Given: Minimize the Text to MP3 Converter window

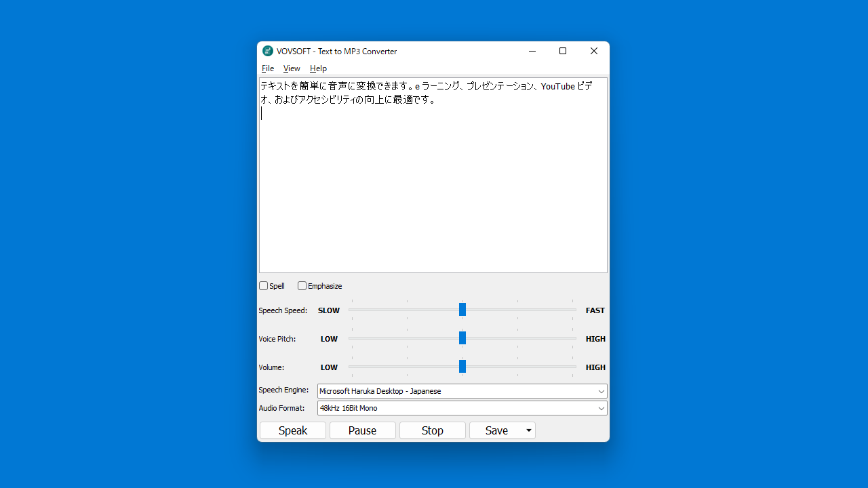Looking at the screenshot, I should pos(532,51).
